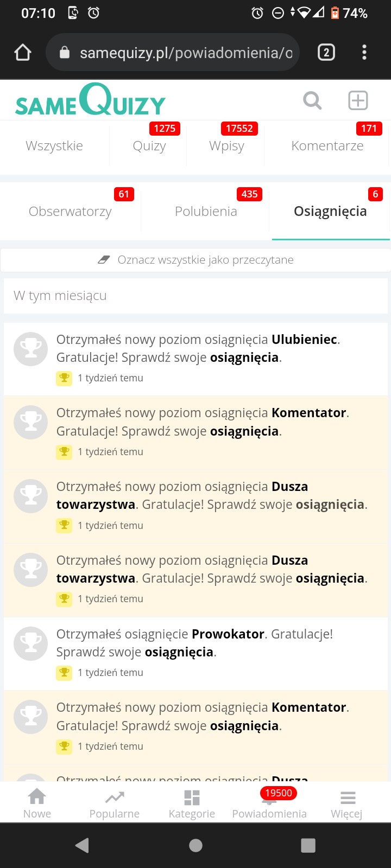391x868 pixels.
Task: Open the Polubienia tab
Action: coord(206,211)
